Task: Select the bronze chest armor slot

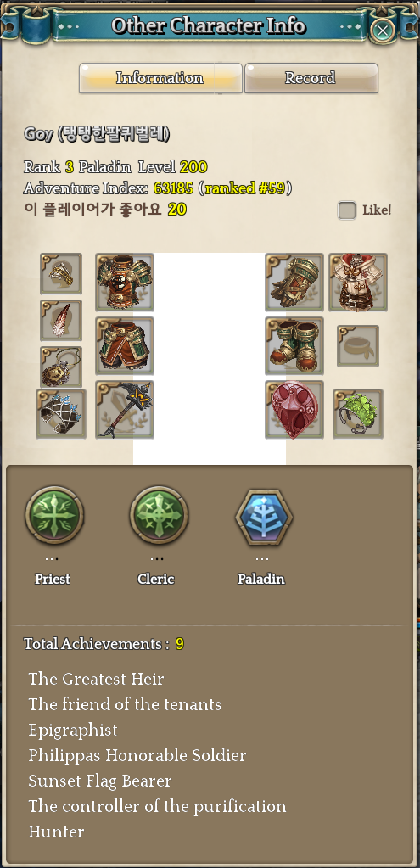Action: 125,283
